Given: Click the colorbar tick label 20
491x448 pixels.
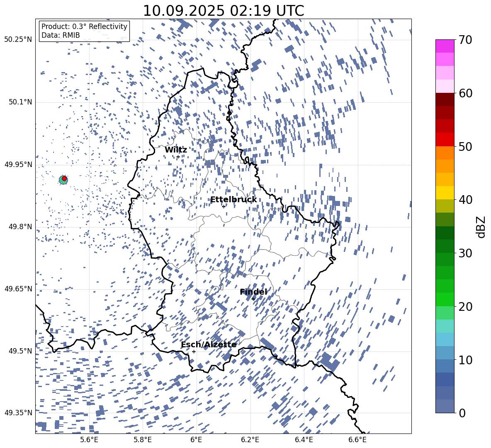Looking at the screenshot, I should click(466, 306).
